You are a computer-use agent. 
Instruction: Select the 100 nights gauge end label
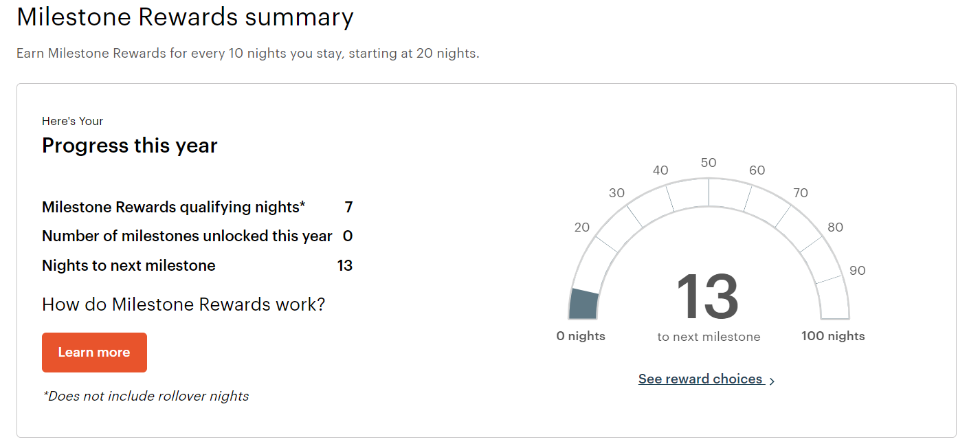tap(833, 336)
